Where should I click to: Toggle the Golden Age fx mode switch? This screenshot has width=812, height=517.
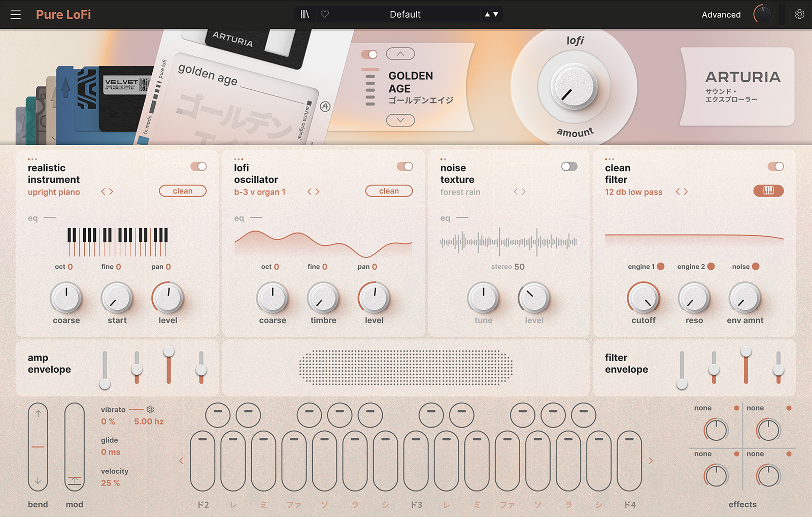(369, 54)
